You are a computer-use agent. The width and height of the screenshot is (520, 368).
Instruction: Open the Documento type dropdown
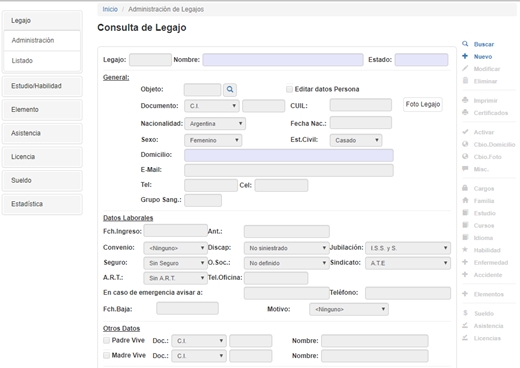(x=212, y=106)
